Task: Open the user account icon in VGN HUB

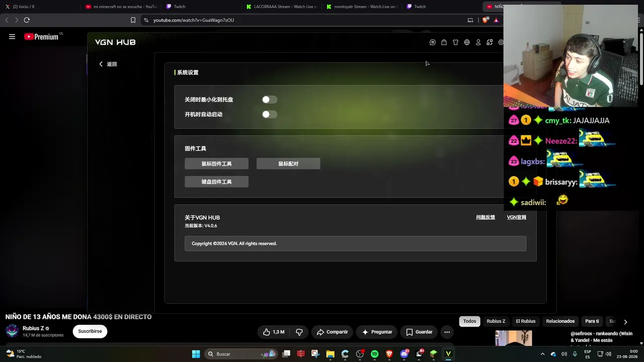Action: pyautogui.click(x=478, y=42)
